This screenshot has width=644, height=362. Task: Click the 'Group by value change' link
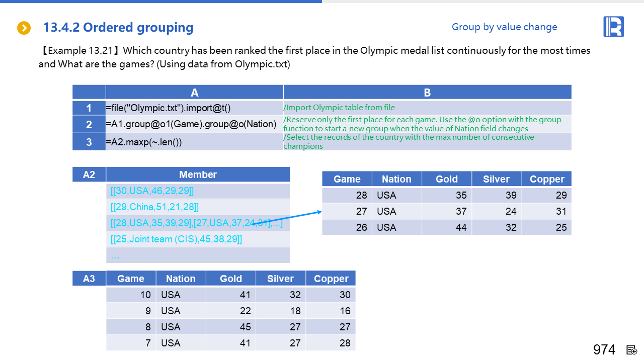click(504, 27)
